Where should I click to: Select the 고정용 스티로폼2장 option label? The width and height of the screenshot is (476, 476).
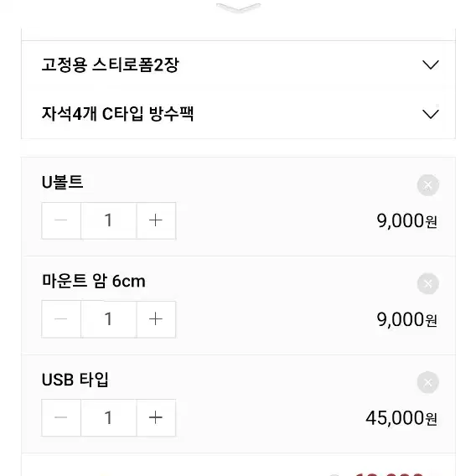click(x=110, y=65)
